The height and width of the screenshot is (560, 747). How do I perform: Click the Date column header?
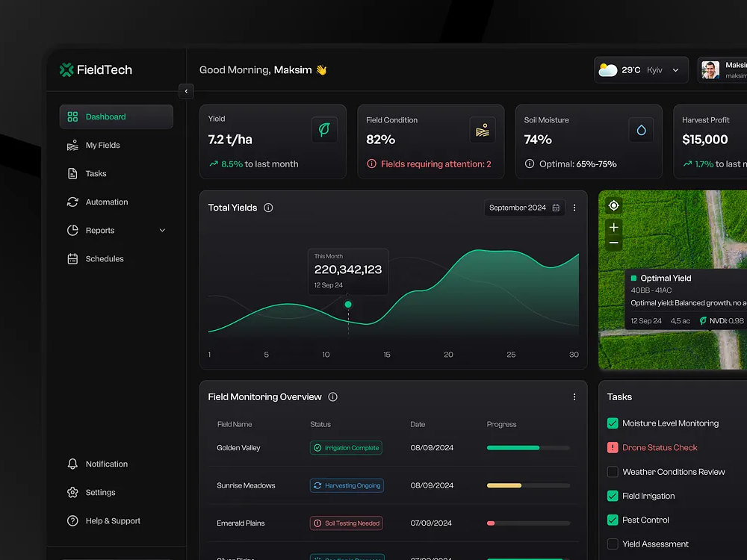[x=418, y=424]
